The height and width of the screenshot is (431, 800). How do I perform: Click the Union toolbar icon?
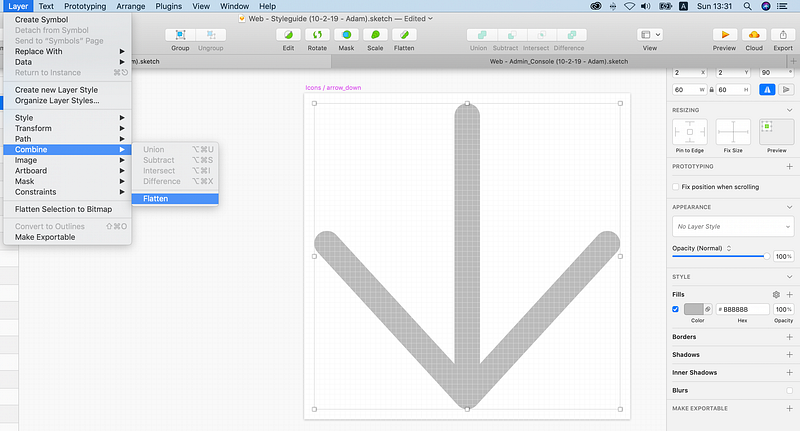point(482,35)
